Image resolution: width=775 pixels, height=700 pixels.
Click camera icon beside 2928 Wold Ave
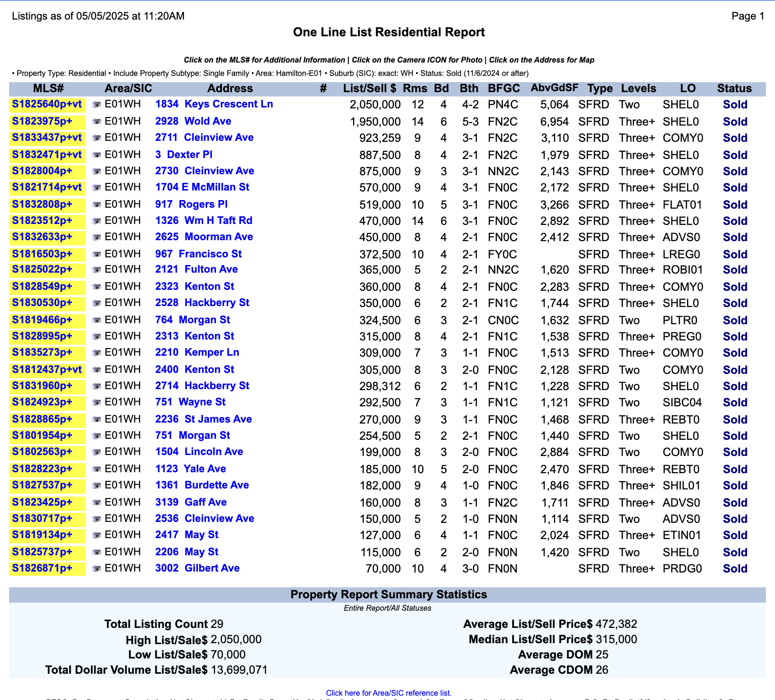pos(97,122)
